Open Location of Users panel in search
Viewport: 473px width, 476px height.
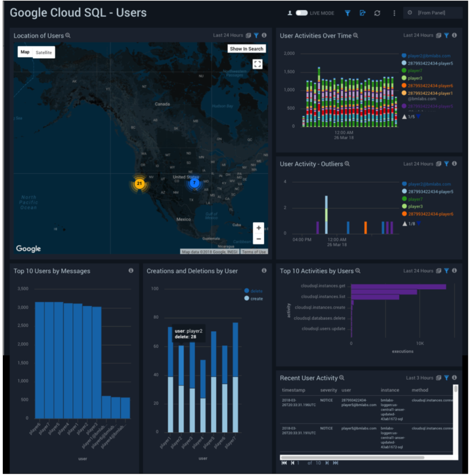69,35
